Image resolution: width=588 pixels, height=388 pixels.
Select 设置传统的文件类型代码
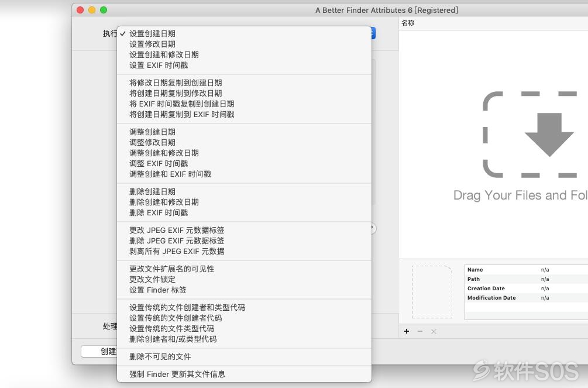click(x=244, y=328)
